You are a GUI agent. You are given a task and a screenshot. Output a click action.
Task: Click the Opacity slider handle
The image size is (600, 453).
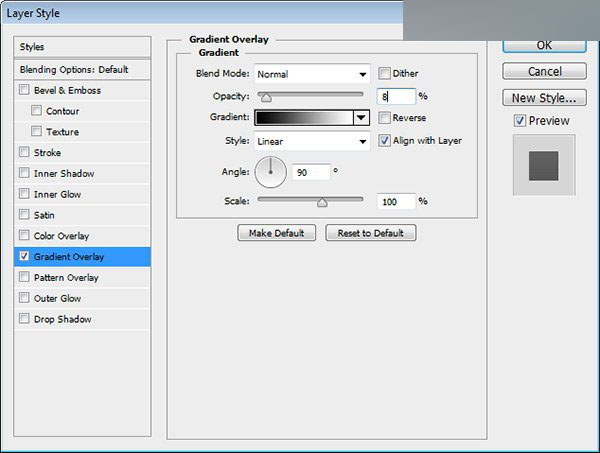[266, 98]
